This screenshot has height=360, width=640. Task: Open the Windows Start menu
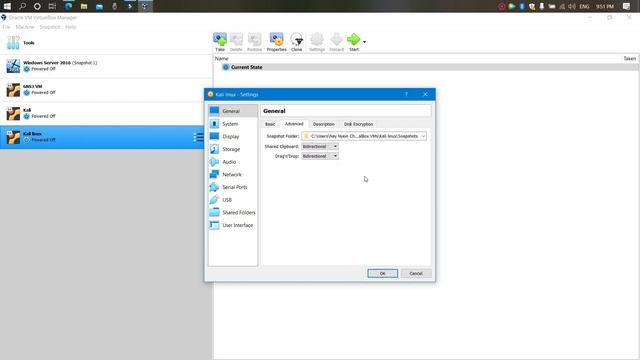(7, 6)
